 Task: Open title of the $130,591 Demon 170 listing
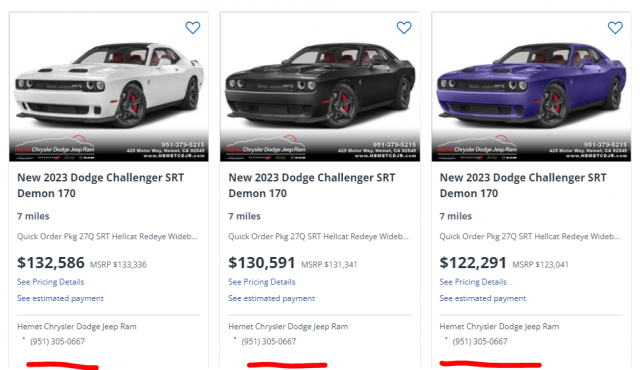coord(311,185)
